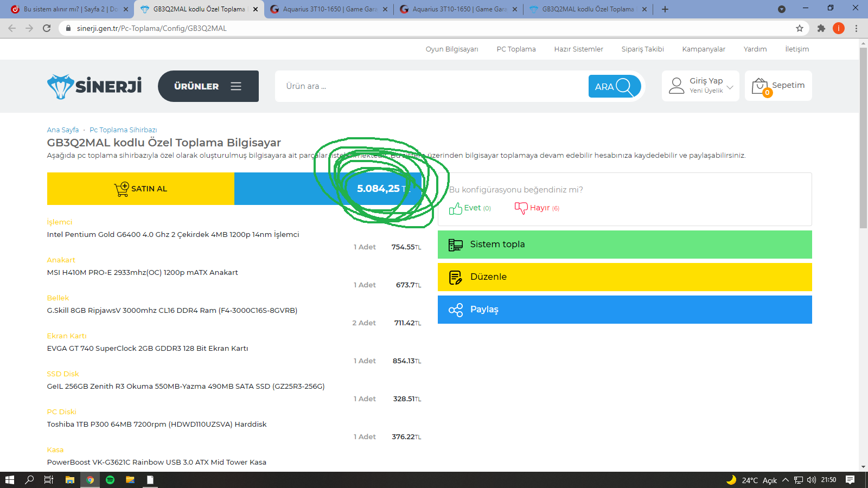The height and width of the screenshot is (488, 868).
Task: Open the Chrome profile avatar
Action: 839,28
